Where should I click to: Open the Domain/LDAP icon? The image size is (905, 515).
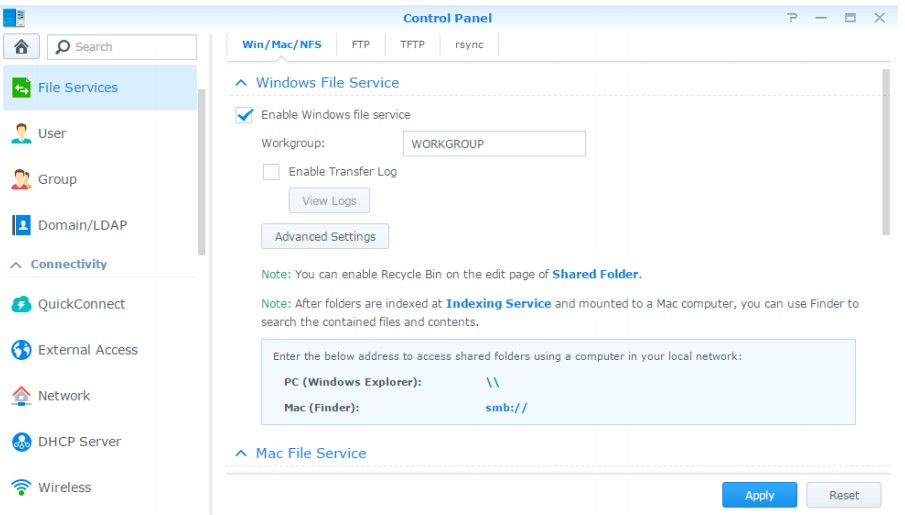[21, 225]
